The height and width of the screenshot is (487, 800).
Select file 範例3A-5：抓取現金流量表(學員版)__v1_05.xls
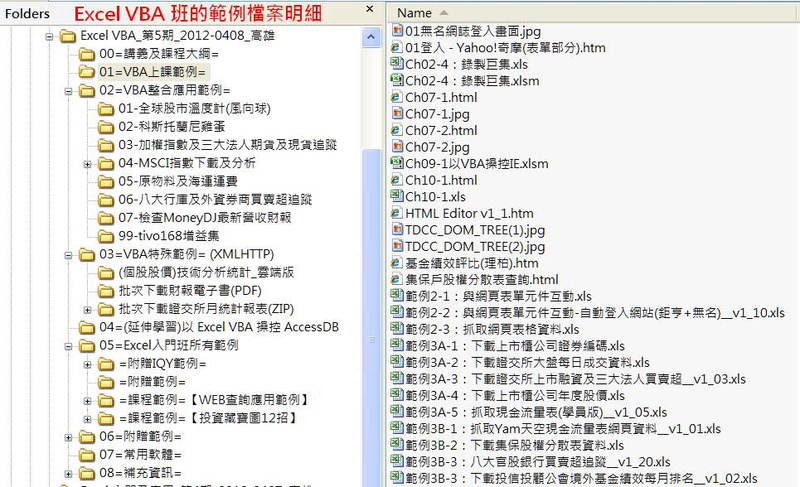tap(536, 412)
